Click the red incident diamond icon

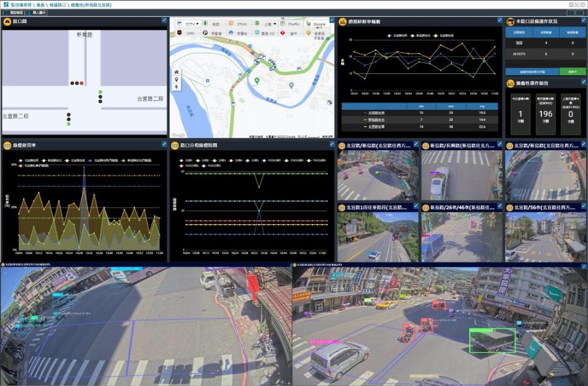(x=282, y=33)
